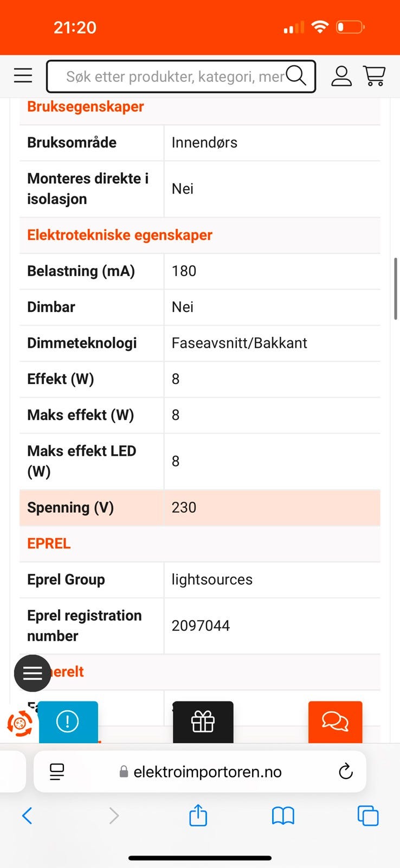This screenshot has height=868, width=400.
Task: Open Safari bookmarks book icon
Action: 283,815
